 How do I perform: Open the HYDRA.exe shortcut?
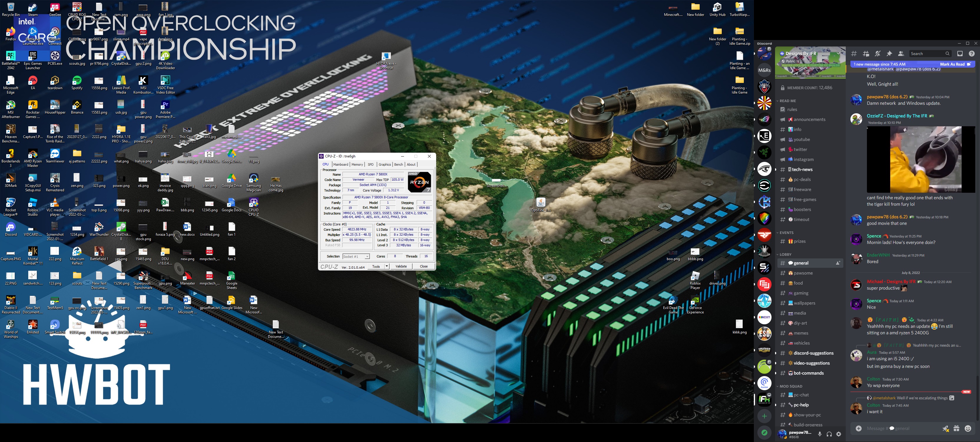click(x=386, y=60)
